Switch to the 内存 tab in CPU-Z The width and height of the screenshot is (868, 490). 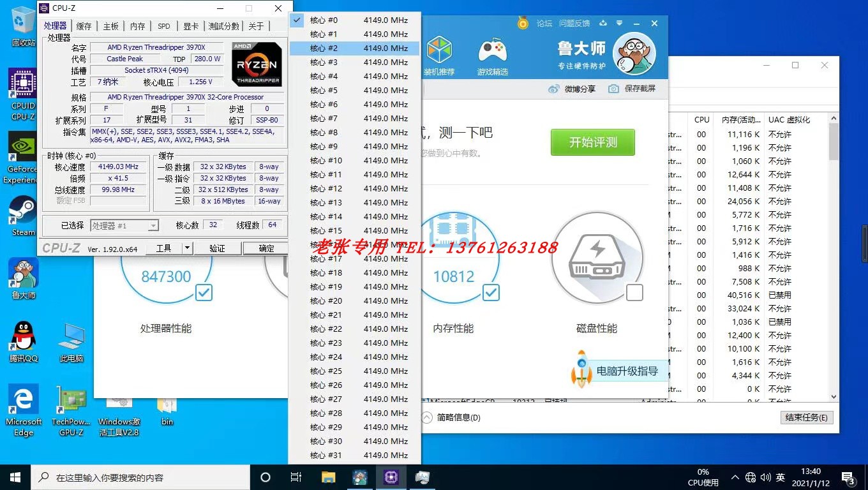click(137, 26)
